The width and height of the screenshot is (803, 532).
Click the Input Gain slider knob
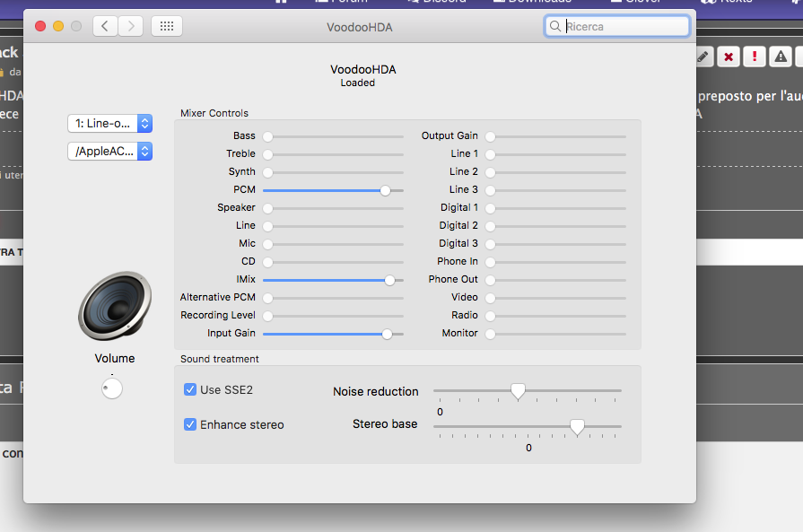tap(388, 334)
